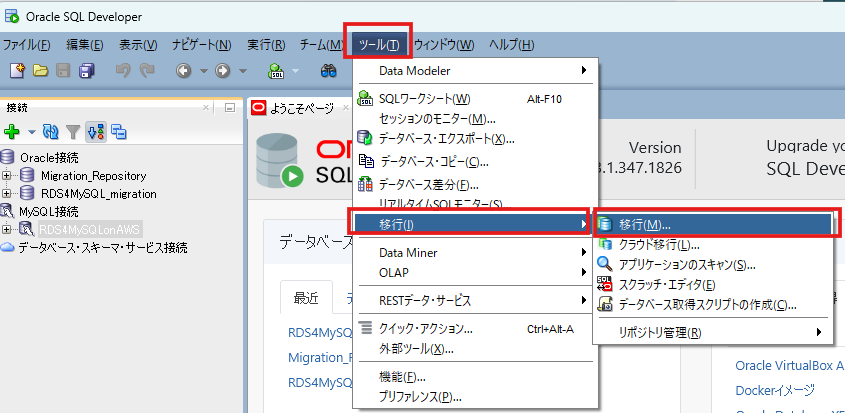
Task: Click the Collapse All icon in Connections
Action: (x=119, y=132)
